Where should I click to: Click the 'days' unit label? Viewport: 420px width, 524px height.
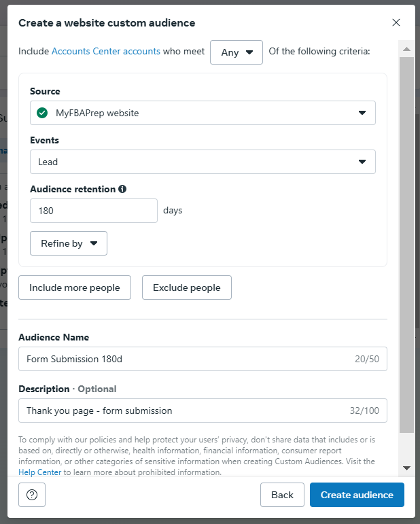173,211
